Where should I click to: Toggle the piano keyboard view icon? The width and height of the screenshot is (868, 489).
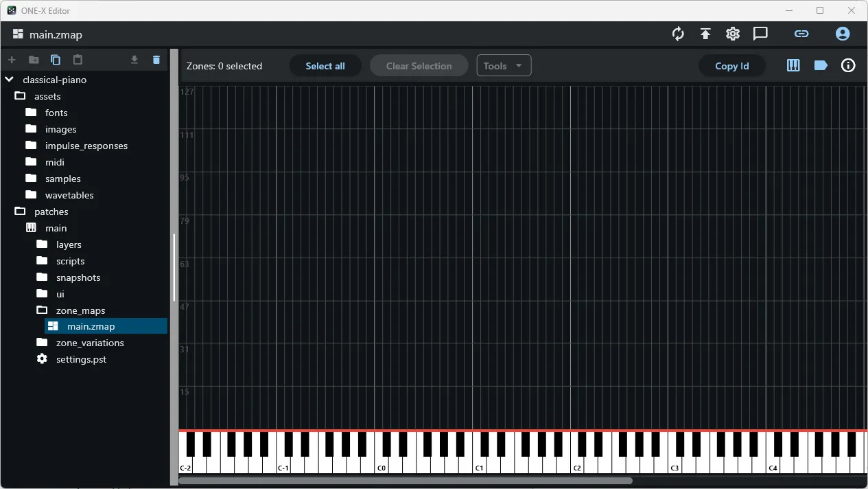[793, 66]
